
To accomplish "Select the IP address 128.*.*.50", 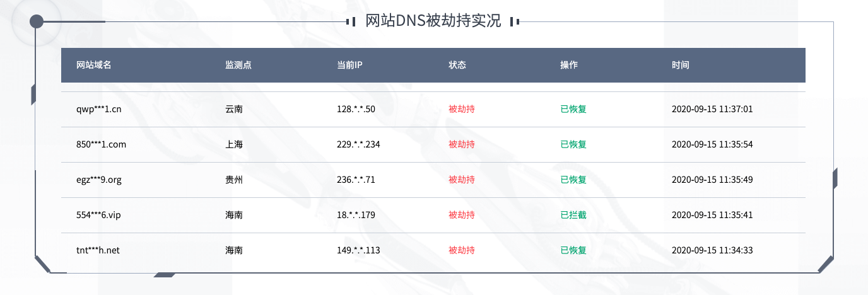I will click(356, 109).
